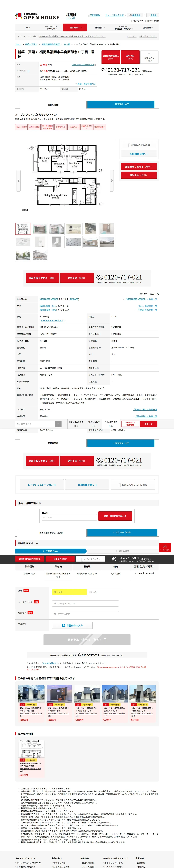
Task: Click the large ローンシミュレーション button
Action: pyautogui.click(x=42, y=484)
